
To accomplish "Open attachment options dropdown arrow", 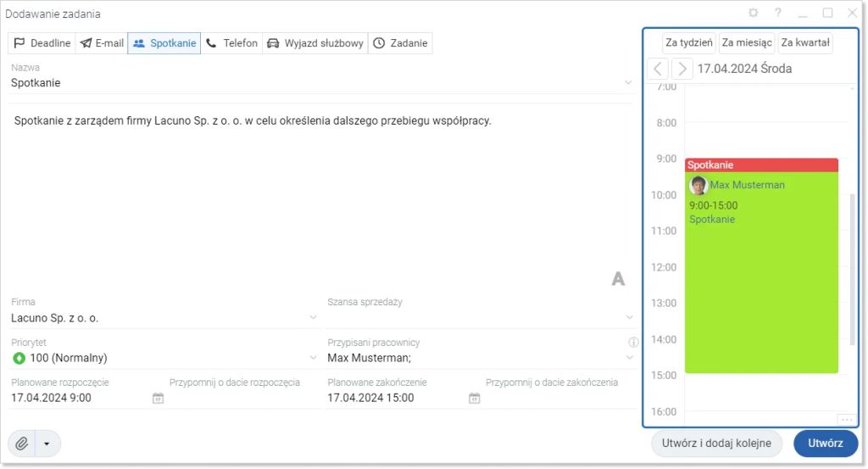I will coord(47,444).
